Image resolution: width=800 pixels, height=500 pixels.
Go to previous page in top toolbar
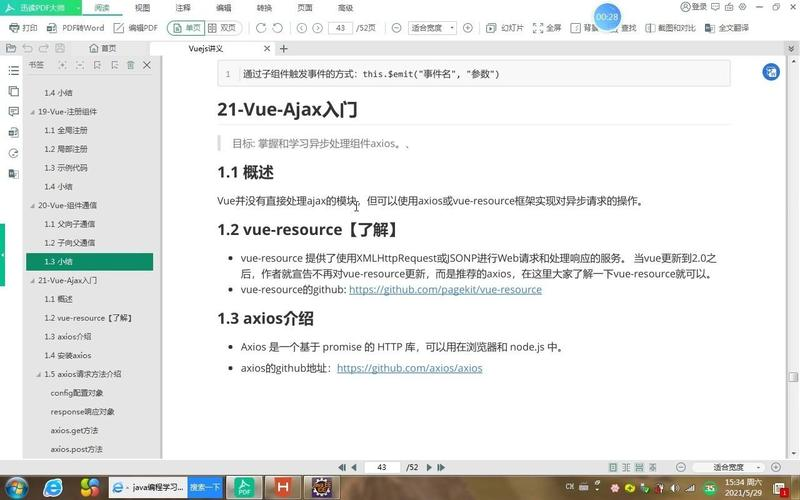click(x=302, y=28)
